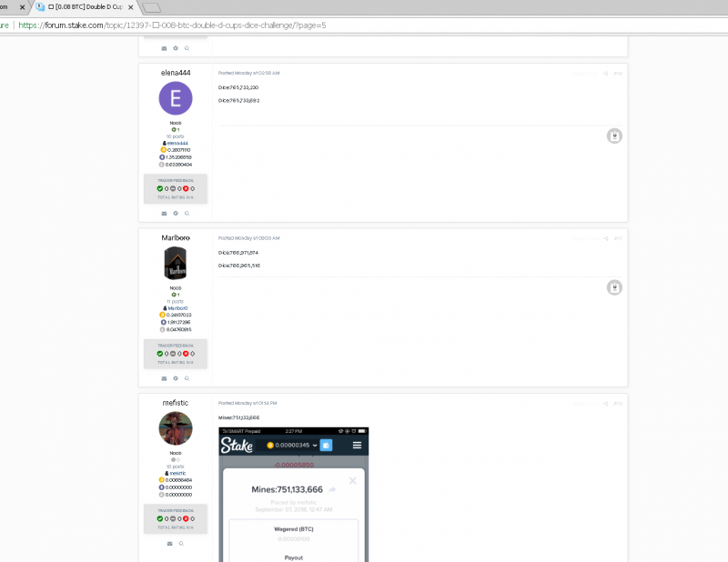The image size is (728, 562).
Task: Report elena444's post via faint Report post link
Action: [x=585, y=74]
